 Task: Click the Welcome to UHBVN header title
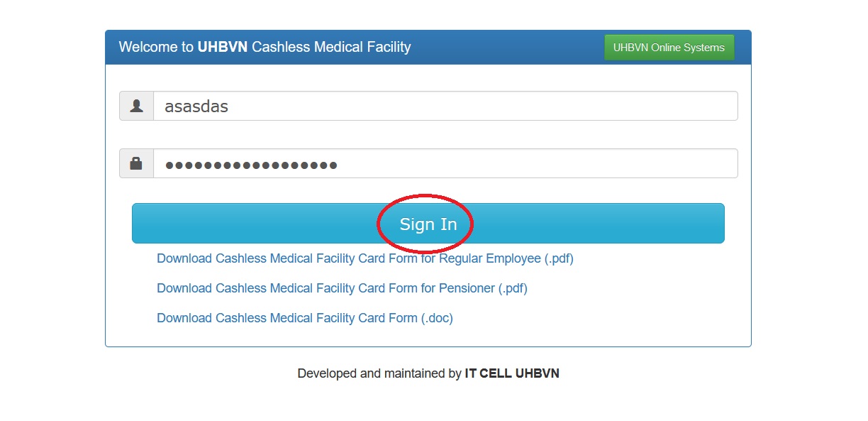click(x=265, y=48)
